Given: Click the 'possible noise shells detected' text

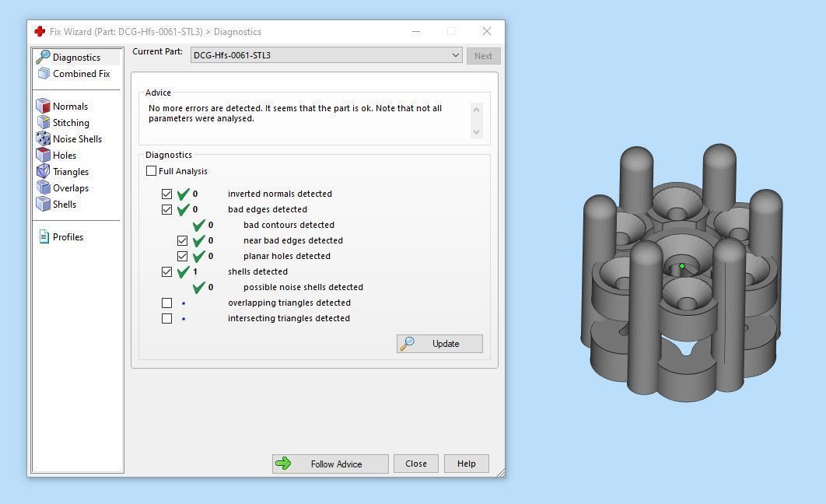Looking at the screenshot, I should (x=303, y=287).
